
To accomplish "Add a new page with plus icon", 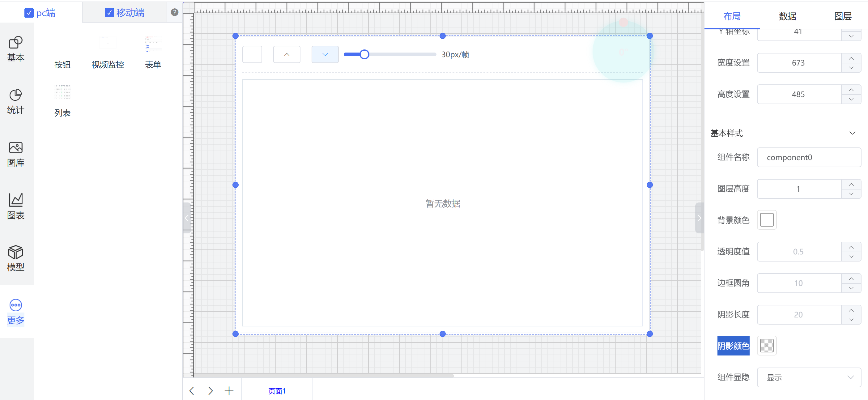I will [x=229, y=390].
